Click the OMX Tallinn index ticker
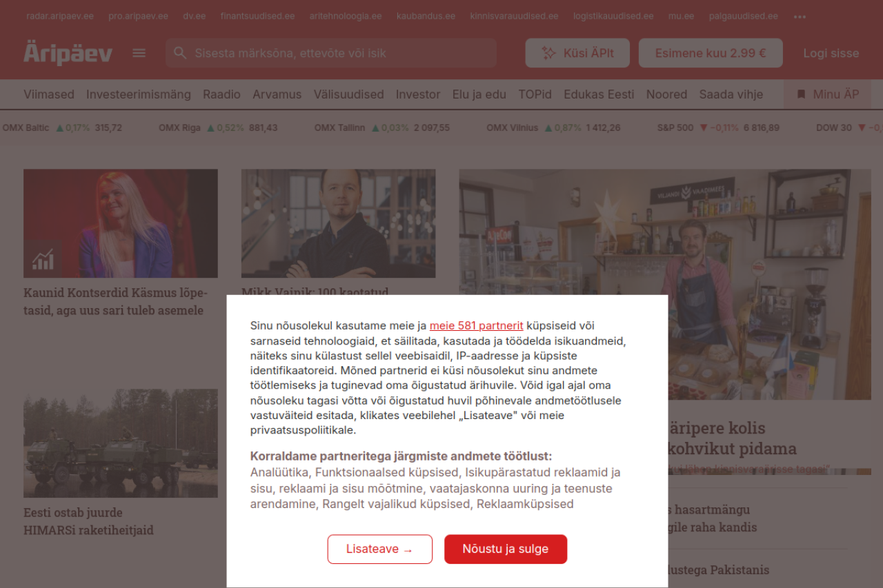Image resolution: width=883 pixels, height=588 pixels. click(x=382, y=128)
